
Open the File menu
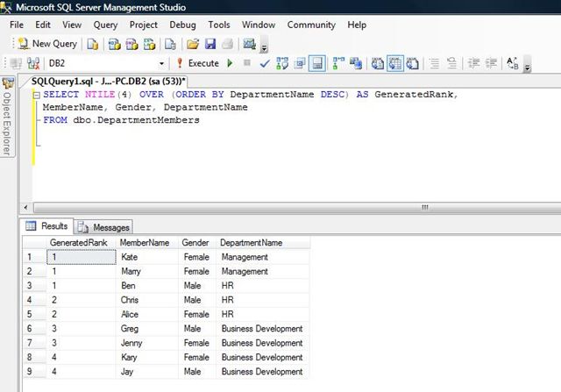[17, 25]
